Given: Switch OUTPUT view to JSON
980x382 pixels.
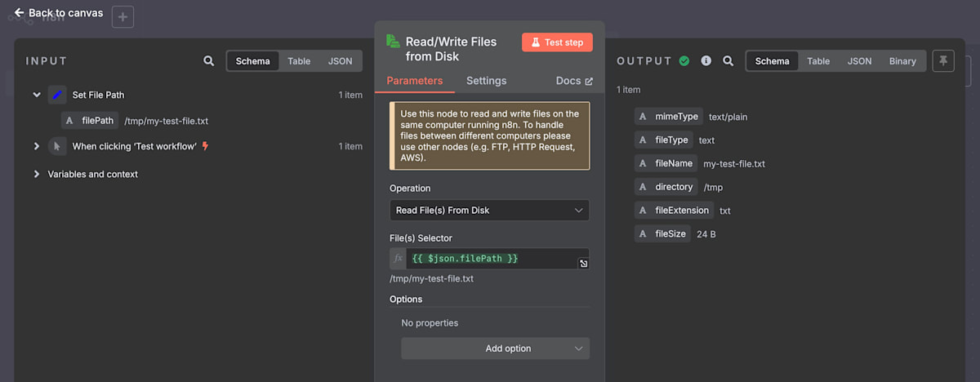Looking at the screenshot, I should [x=859, y=61].
